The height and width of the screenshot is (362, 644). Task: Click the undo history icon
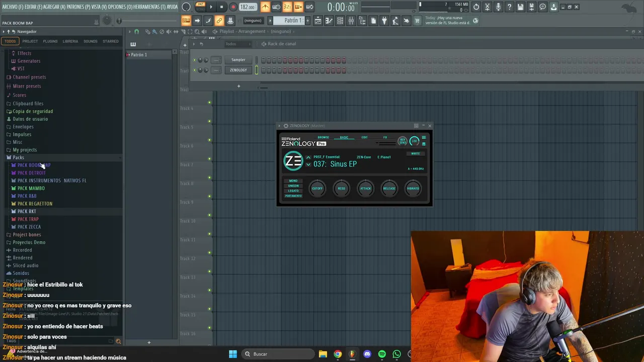476,7
